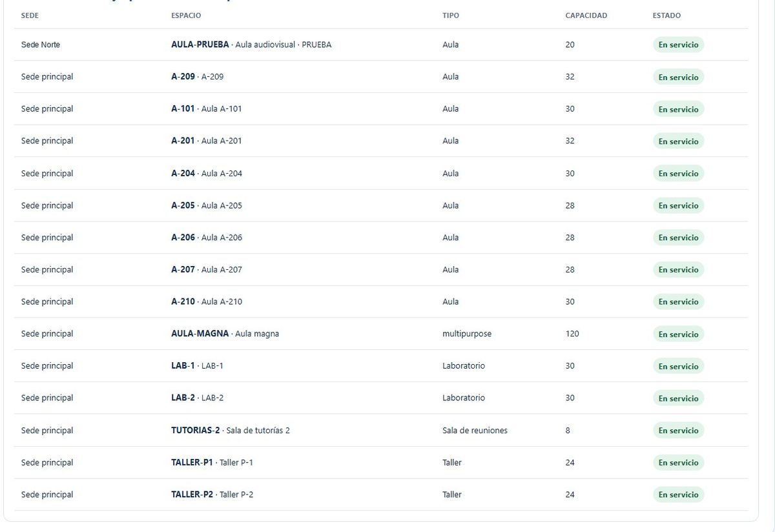Click the AULA-PRUEBA space name
The image size is (775, 532).
point(200,45)
